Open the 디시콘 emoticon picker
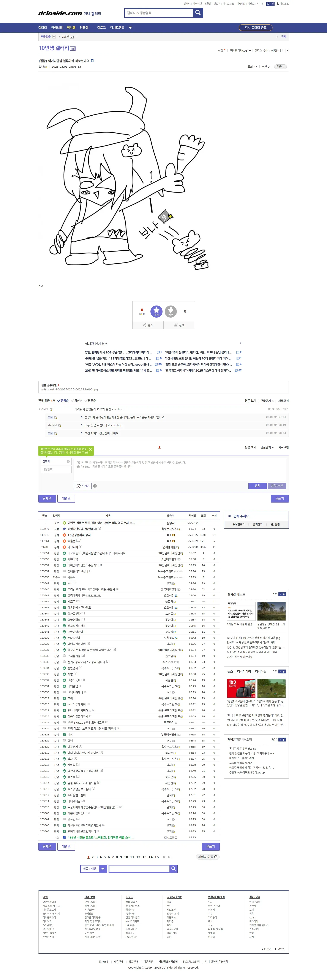This screenshot has width=327, height=980. (82, 486)
